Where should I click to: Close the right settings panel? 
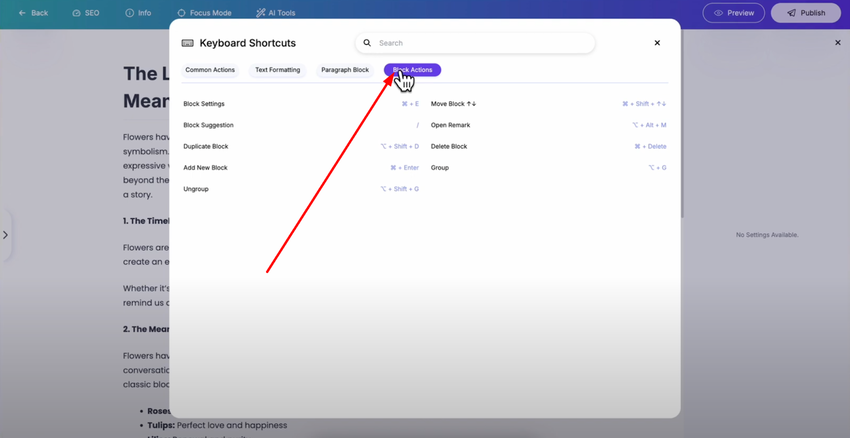coord(838,43)
